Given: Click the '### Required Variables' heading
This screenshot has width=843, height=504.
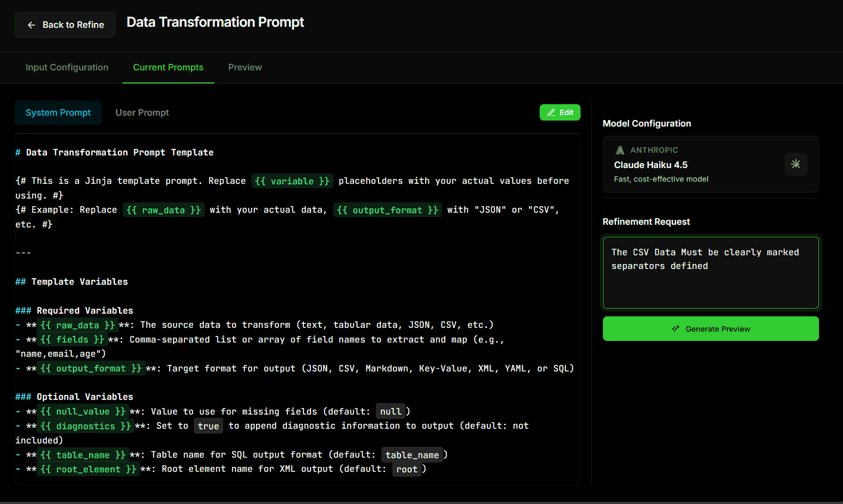Looking at the screenshot, I should pos(74,311).
